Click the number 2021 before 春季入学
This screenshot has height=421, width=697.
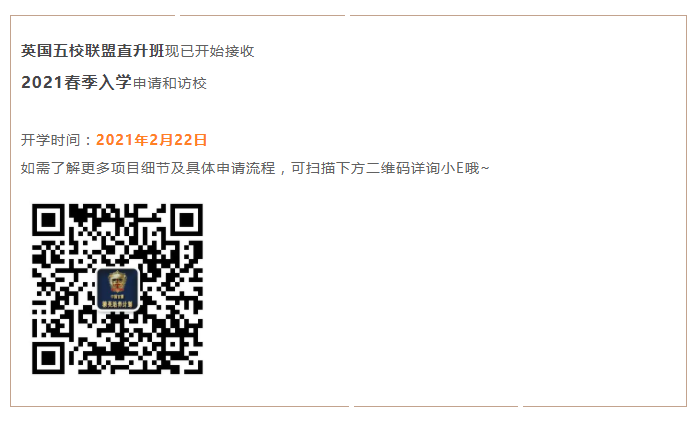click(x=42, y=83)
